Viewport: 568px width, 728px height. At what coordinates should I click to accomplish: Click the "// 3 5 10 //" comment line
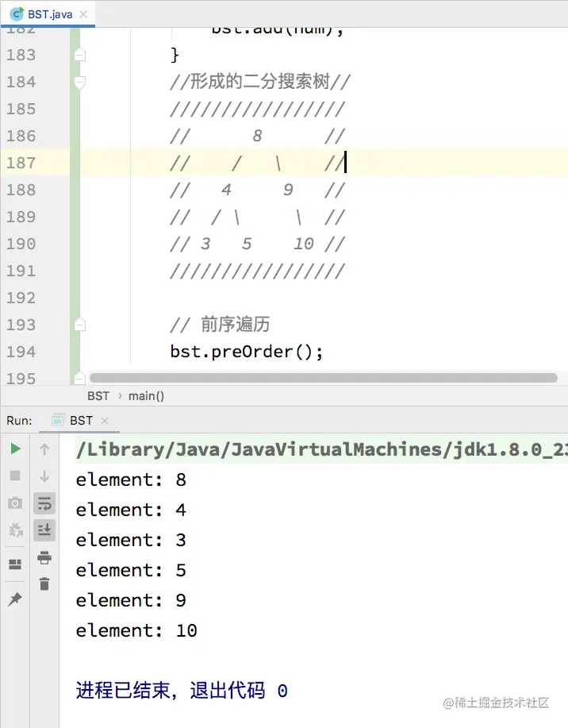tap(258, 244)
